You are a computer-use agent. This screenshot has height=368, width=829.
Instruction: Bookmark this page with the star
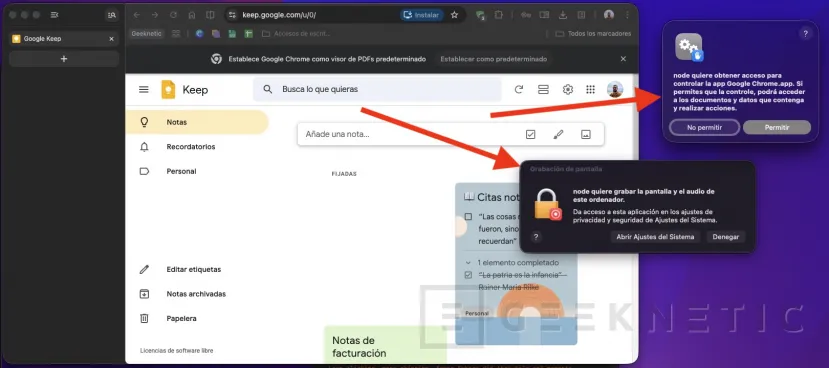(x=454, y=15)
